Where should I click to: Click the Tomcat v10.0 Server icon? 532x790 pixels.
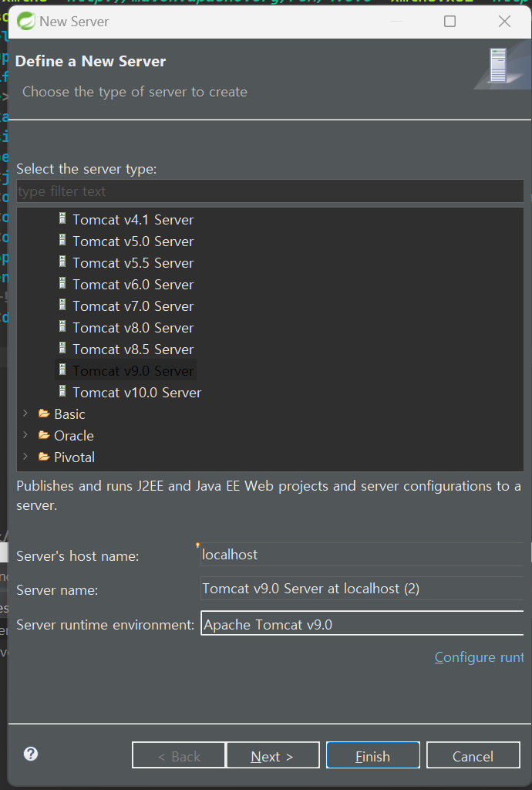point(62,391)
